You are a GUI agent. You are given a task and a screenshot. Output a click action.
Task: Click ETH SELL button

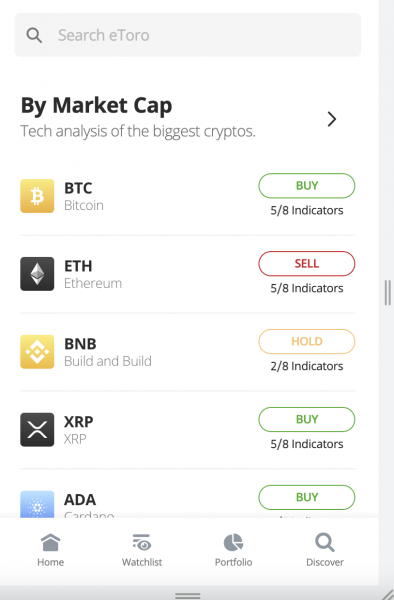pyautogui.click(x=307, y=264)
